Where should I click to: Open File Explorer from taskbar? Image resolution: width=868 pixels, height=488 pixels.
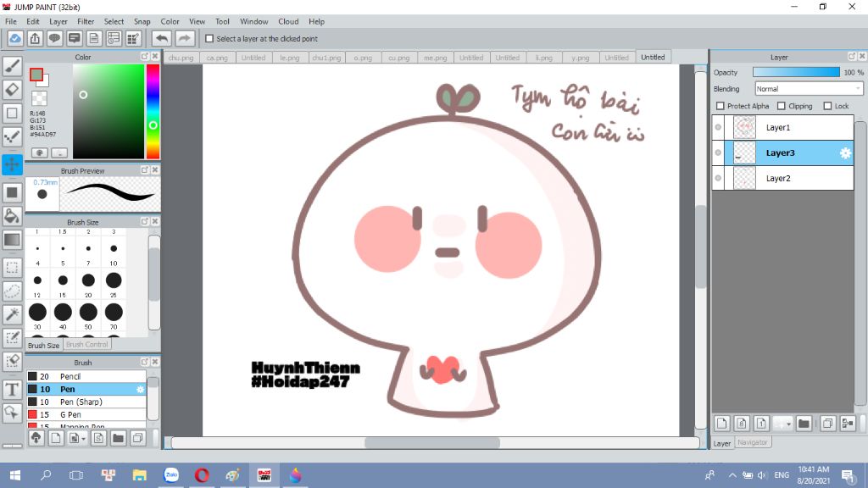pyautogui.click(x=140, y=475)
